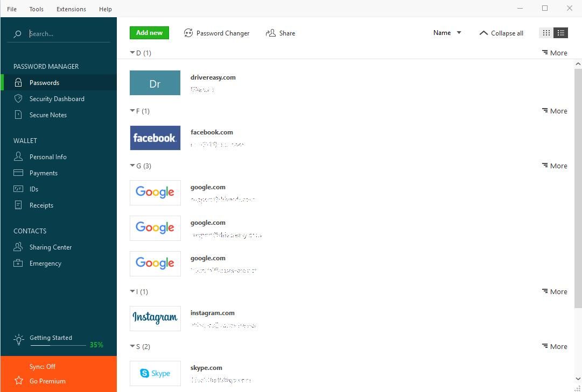Click the Getting Started progress bar
The height and width of the screenshot is (392, 582).
[x=58, y=345]
